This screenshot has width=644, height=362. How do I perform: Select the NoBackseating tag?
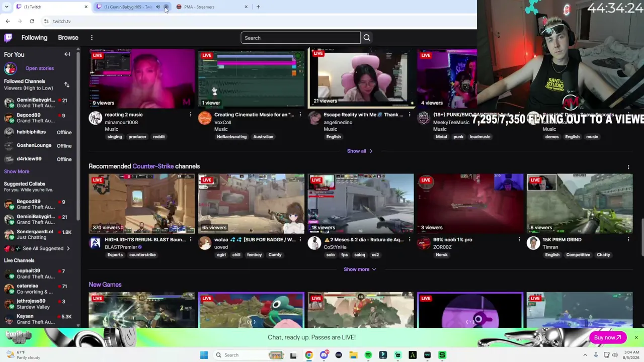(x=231, y=137)
